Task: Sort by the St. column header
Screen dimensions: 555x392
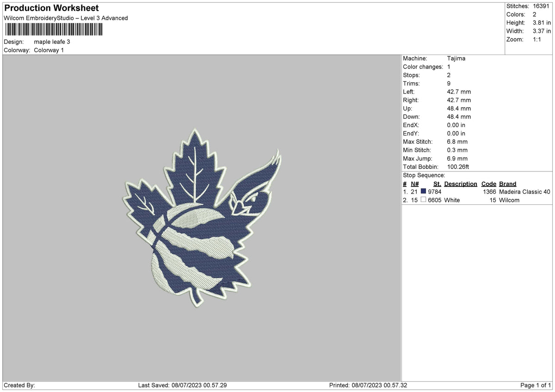Action: pyautogui.click(x=437, y=184)
